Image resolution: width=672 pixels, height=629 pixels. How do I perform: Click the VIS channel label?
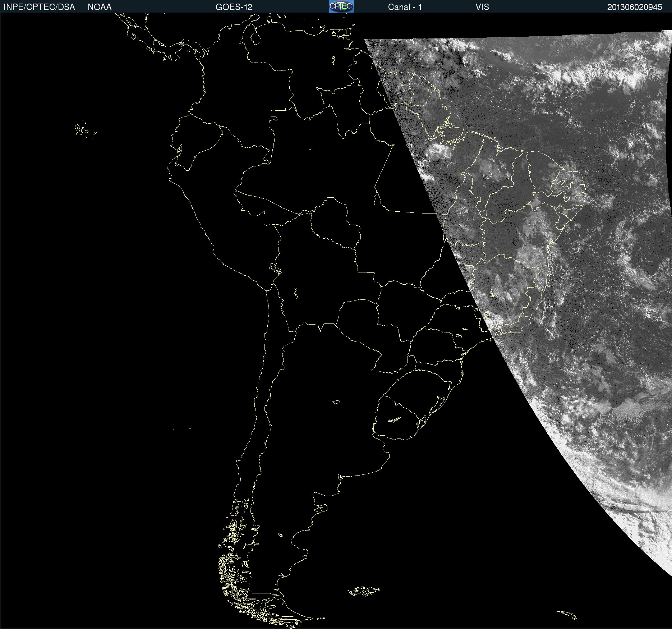[x=482, y=7]
